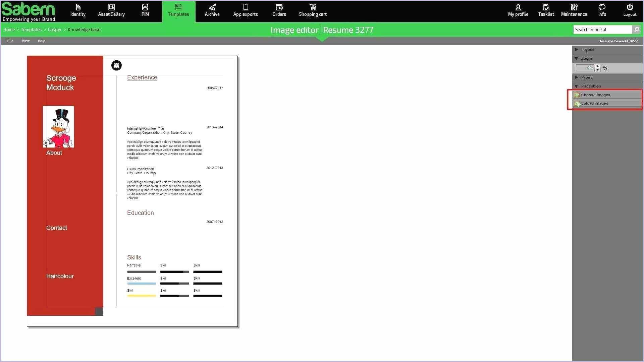Screen dimensions: 644x362
Task: Click the Help menu item
Action: pos(41,41)
